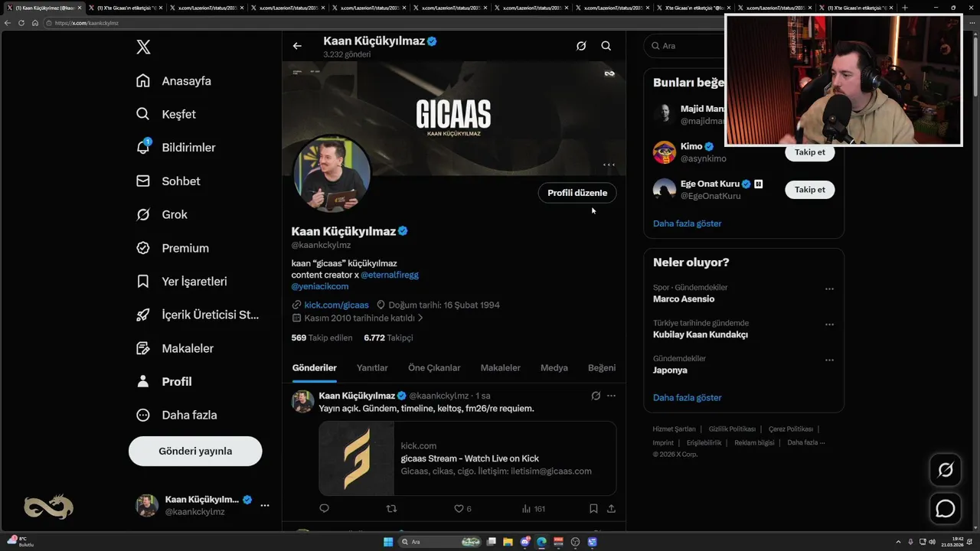Click Grok icon on the post
980x551 pixels.
(x=596, y=396)
